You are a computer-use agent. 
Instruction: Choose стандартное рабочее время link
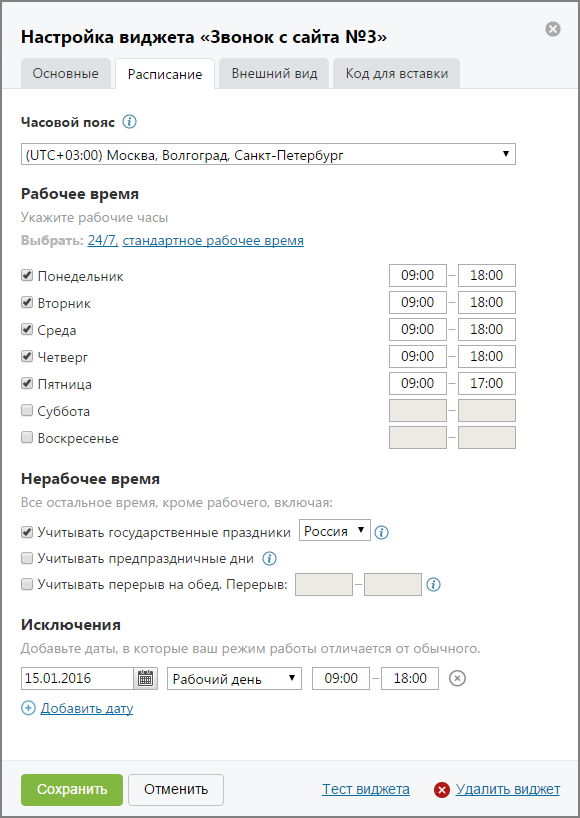pyautogui.click(x=213, y=240)
